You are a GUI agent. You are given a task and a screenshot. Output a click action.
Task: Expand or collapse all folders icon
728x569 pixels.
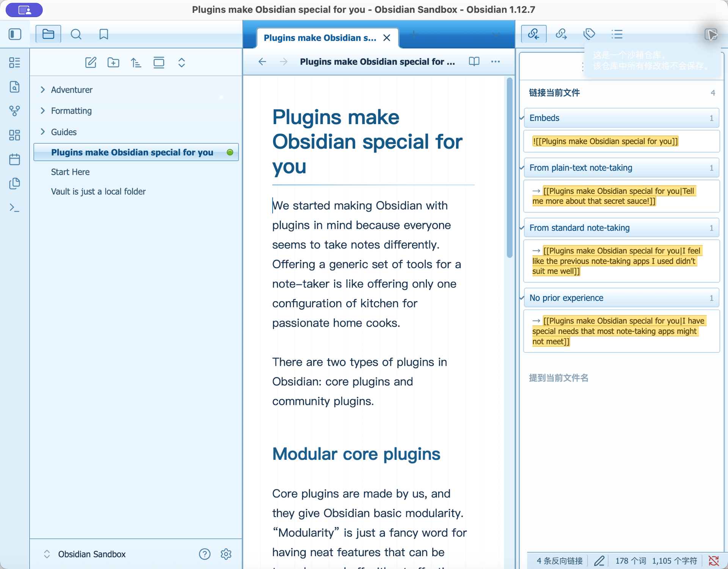(182, 63)
